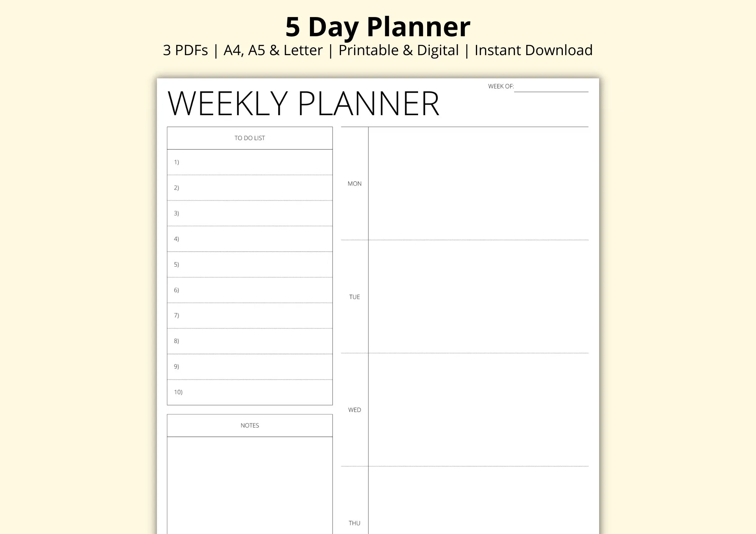The height and width of the screenshot is (534, 756).
Task: Click to-do row number 2
Action: (249, 188)
